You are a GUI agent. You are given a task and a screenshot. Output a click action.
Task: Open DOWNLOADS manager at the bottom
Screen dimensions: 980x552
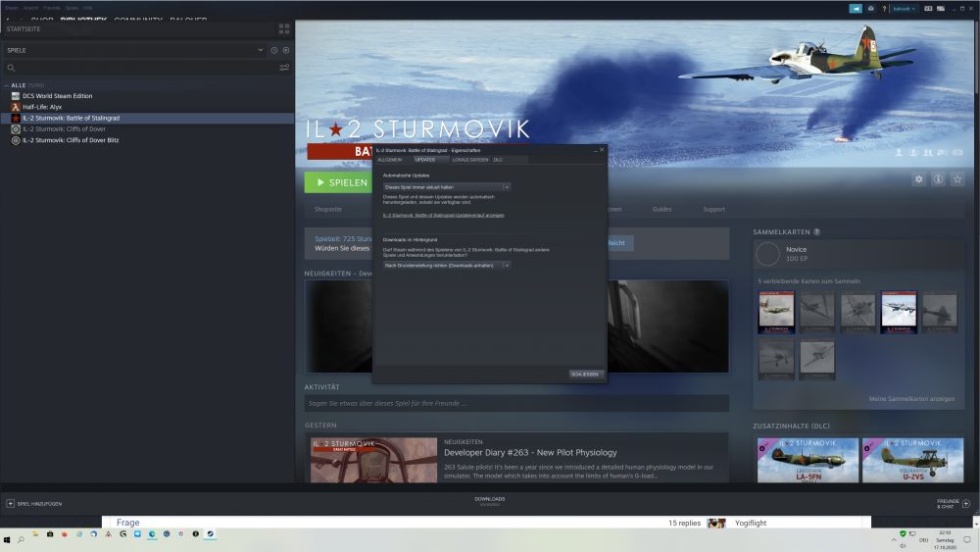[x=489, y=501]
